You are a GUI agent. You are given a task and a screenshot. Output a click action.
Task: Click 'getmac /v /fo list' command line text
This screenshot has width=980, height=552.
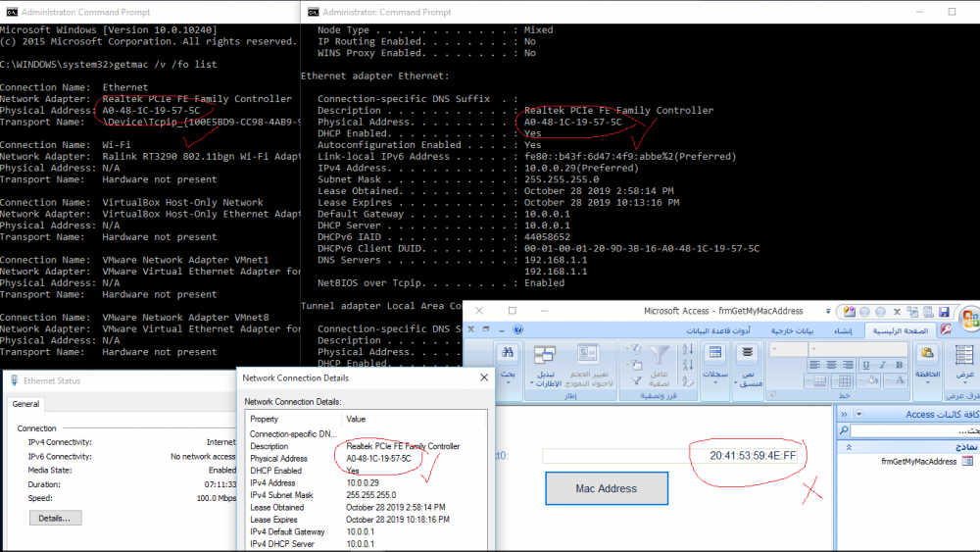[166, 65]
